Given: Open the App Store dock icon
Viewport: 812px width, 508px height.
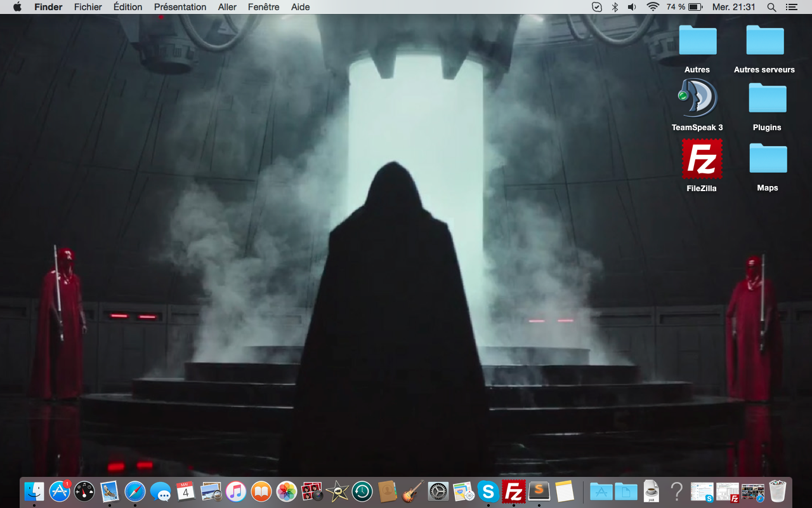Looking at the screenshot, I should [60, 491].
